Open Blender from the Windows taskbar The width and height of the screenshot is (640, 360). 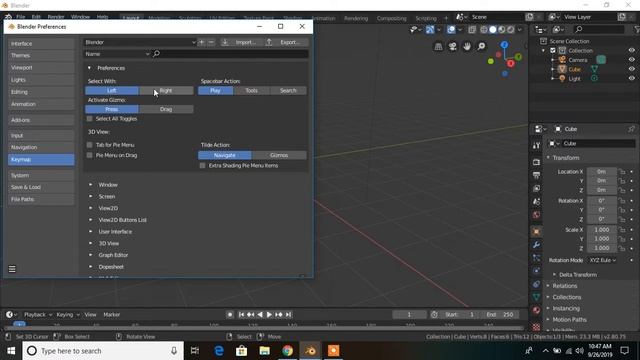tap(310, 351)
